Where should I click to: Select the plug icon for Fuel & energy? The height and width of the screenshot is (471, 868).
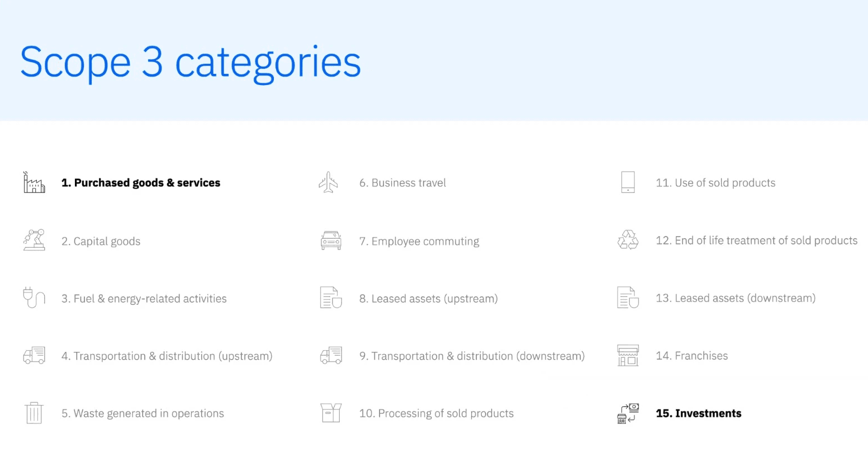[x=34, y=298]
